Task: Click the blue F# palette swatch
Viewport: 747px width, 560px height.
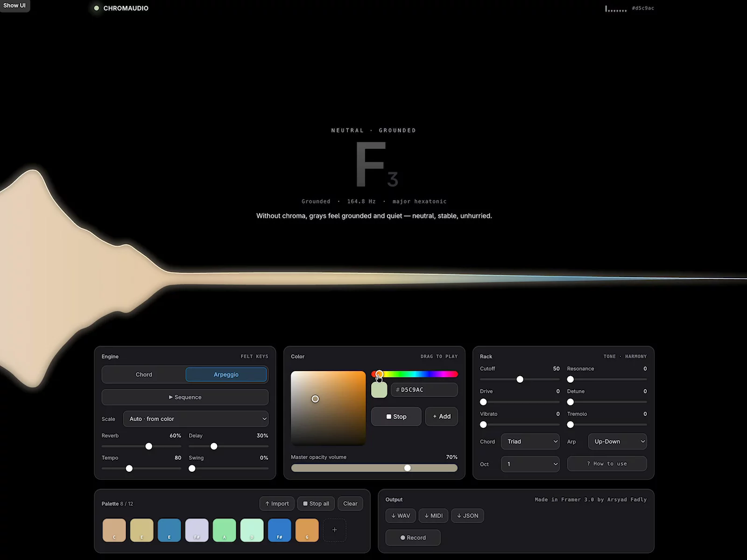Action: tap(279, 530)
